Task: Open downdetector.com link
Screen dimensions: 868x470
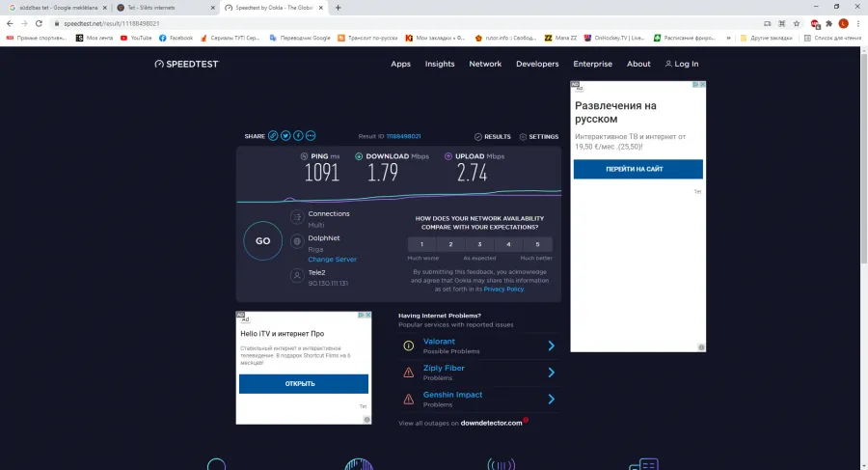Action: (x=492, y=423)
